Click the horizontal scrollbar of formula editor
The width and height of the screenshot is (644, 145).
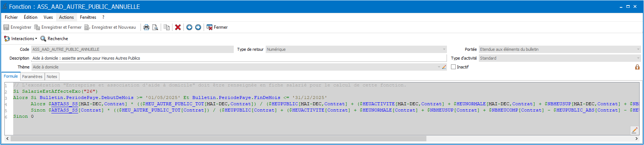click(218, 139)
